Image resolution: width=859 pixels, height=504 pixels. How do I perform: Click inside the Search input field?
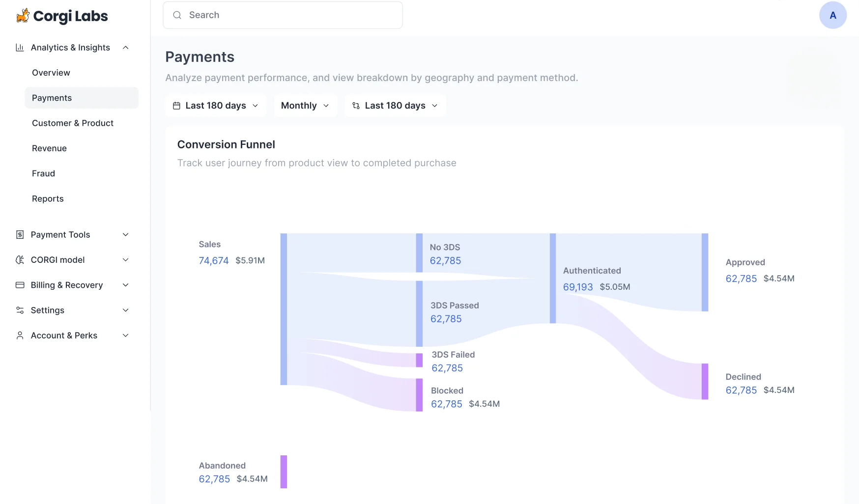pos(283,15)
